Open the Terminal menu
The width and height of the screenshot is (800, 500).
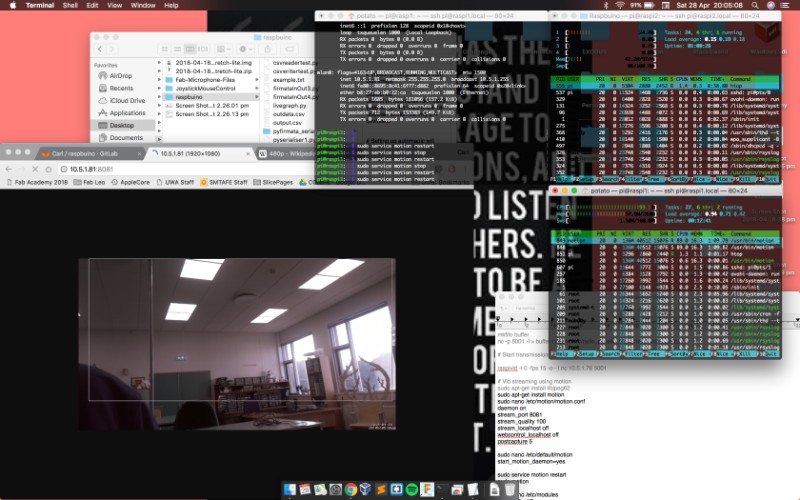[x=40, y=5]
